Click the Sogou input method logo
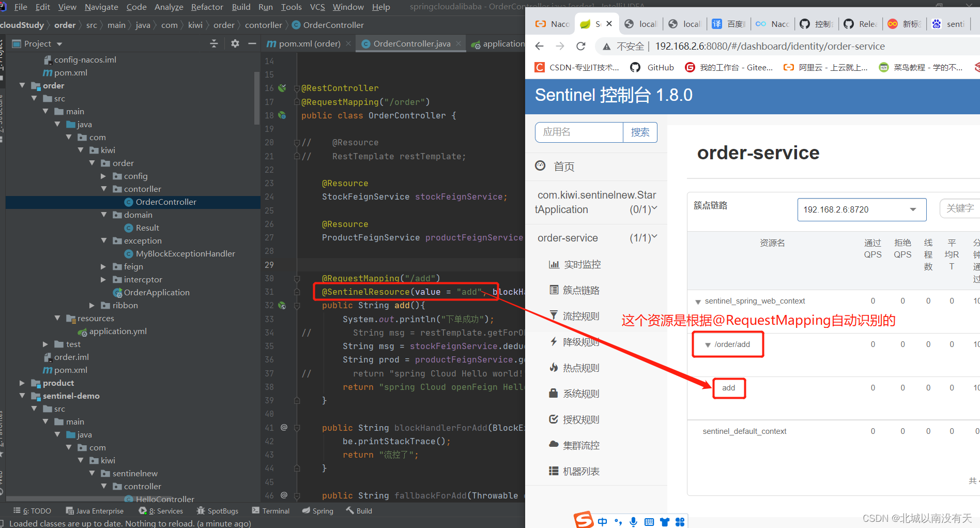 click(x=584, y=520)
